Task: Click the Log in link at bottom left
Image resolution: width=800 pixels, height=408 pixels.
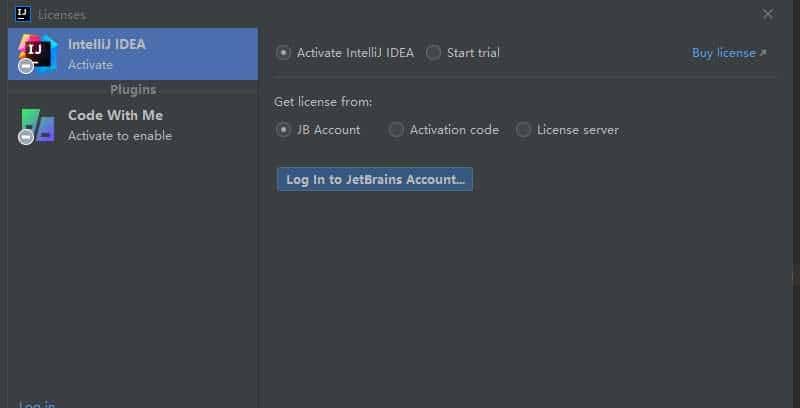Action: [x=37, y=404]
